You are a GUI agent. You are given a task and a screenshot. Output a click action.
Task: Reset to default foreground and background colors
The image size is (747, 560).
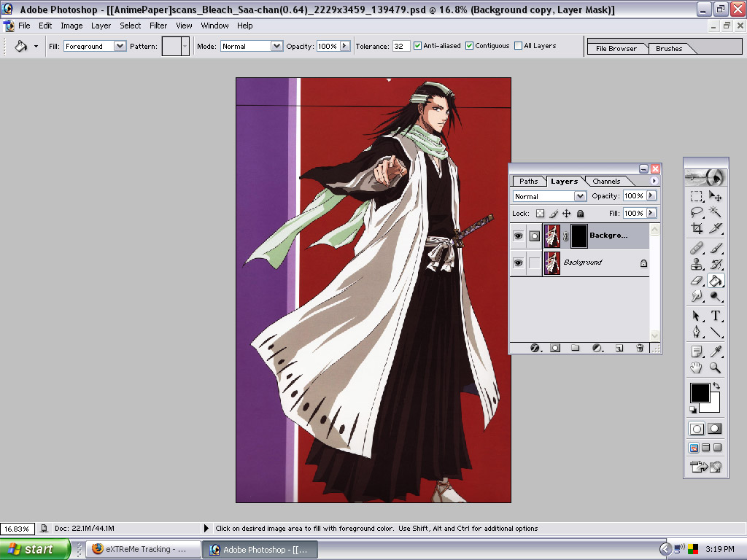pos(693,410)
